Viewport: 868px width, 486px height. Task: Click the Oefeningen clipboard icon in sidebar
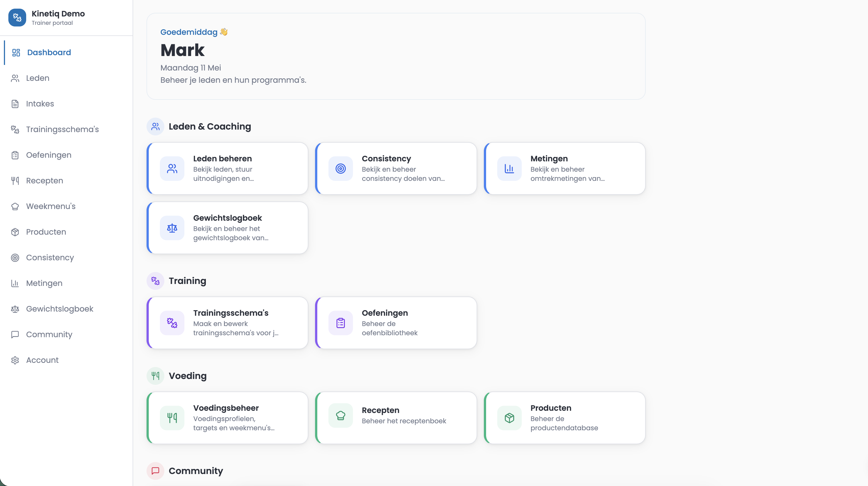tap(15, 155)
